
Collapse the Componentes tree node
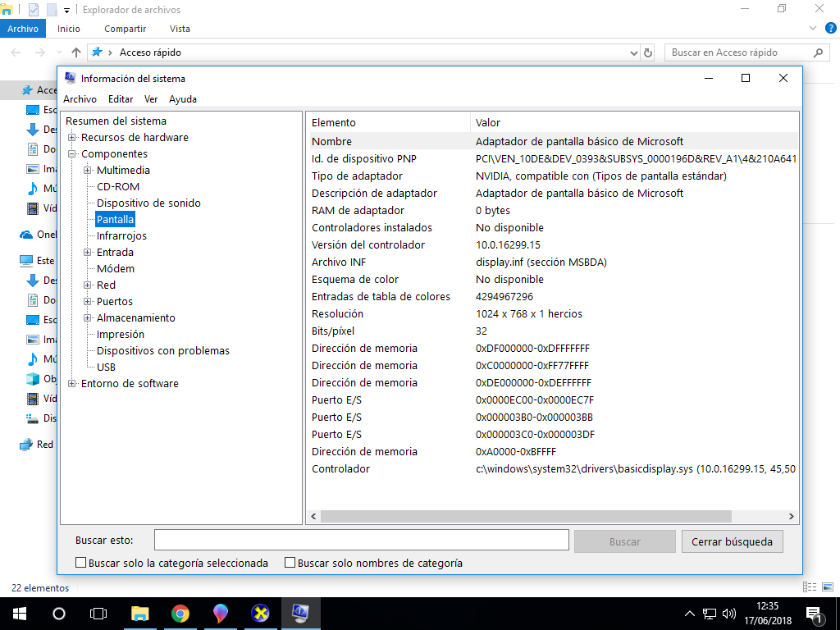[72, 154]
